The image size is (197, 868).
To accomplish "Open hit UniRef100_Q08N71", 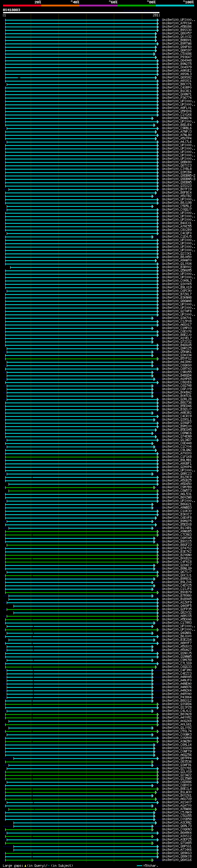I will coord(177,94).
